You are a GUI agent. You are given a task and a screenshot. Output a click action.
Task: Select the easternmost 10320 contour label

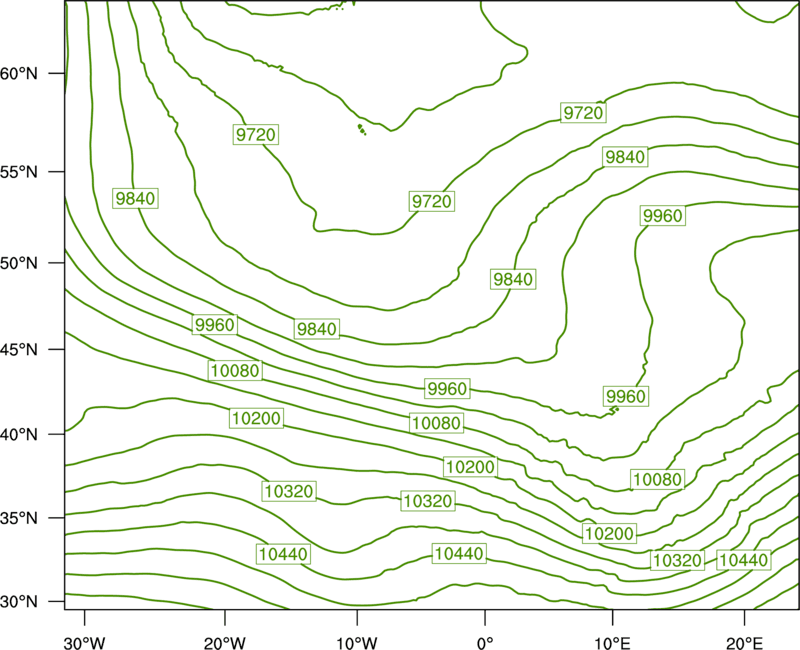[x=678, y=560]
